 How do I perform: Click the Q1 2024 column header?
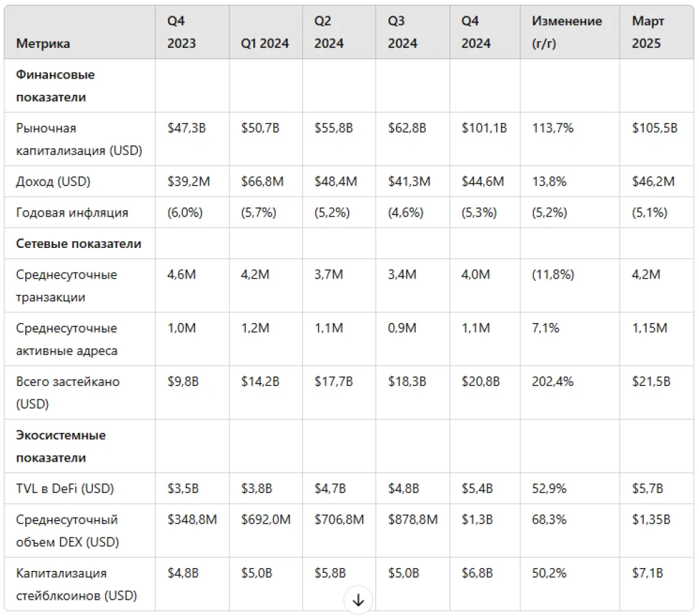pos(265,44)
